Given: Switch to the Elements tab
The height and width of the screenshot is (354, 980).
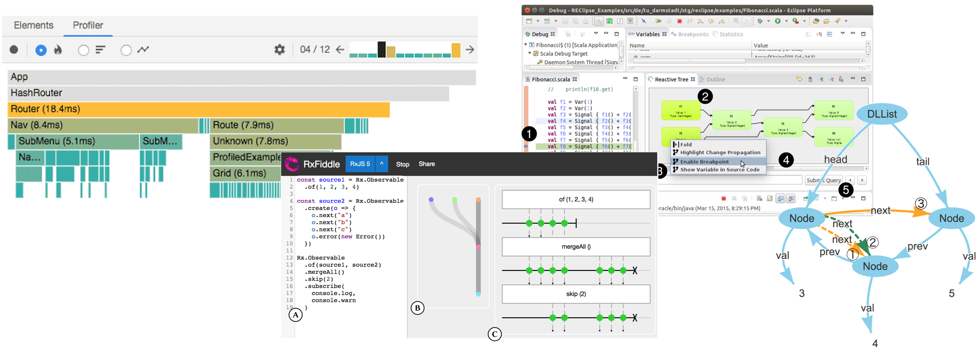Looking at the screenshot, I should point(33,25).
